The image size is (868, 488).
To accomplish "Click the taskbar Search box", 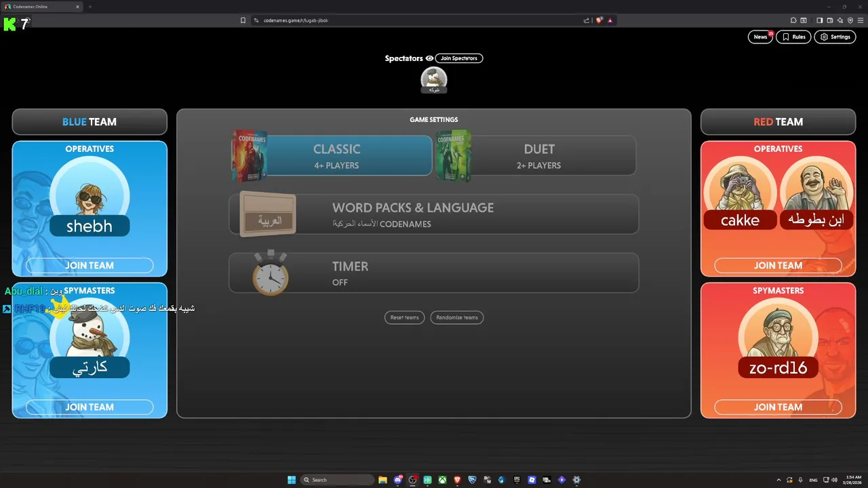I will [338, 480].
